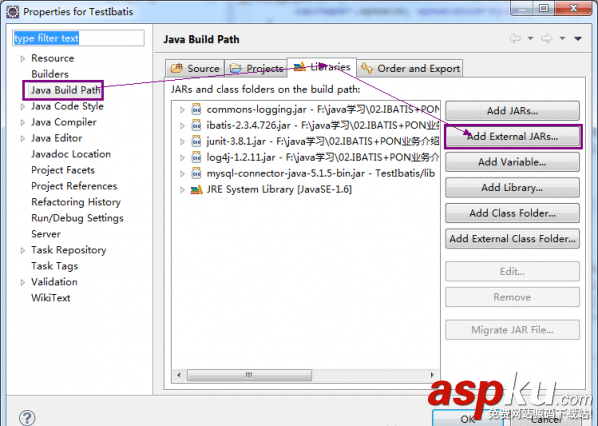Go back using the left arrow icon
Image resolution: width=598 pixels, height=426 pixels.
pos(515,38)
